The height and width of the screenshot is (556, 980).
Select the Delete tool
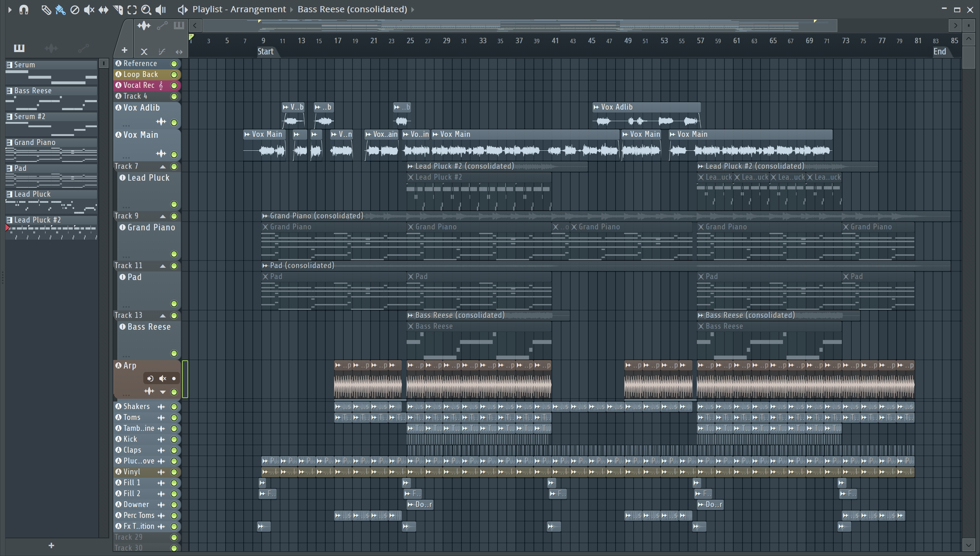(75, 10)
